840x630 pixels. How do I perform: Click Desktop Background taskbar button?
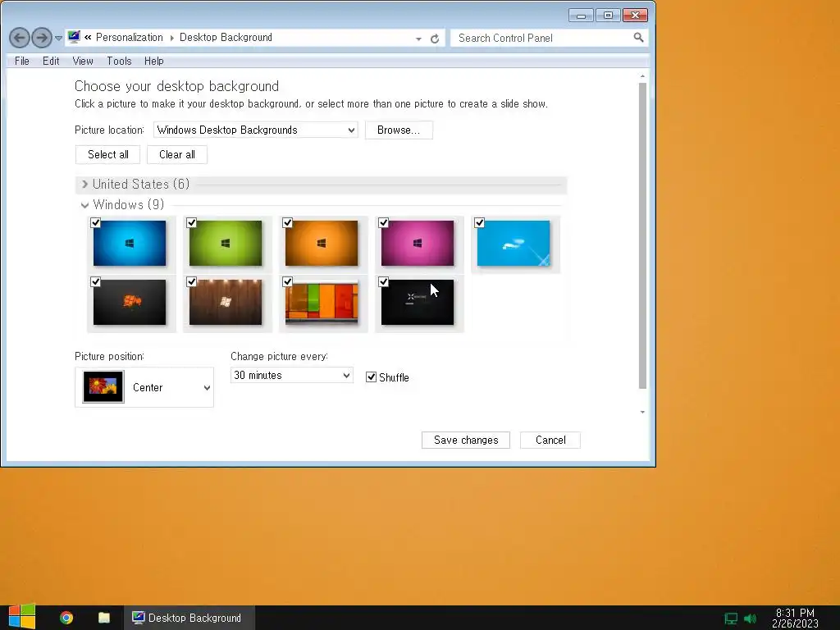coord(189,618)
